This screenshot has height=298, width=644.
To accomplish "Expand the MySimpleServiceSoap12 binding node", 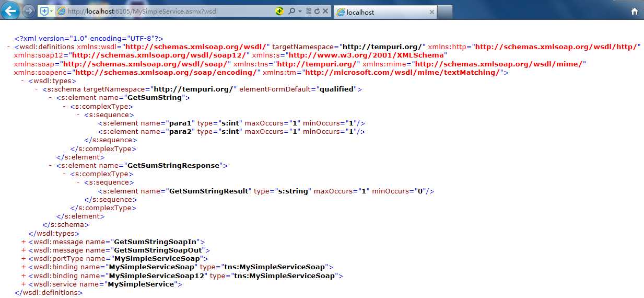I will 24,276.
